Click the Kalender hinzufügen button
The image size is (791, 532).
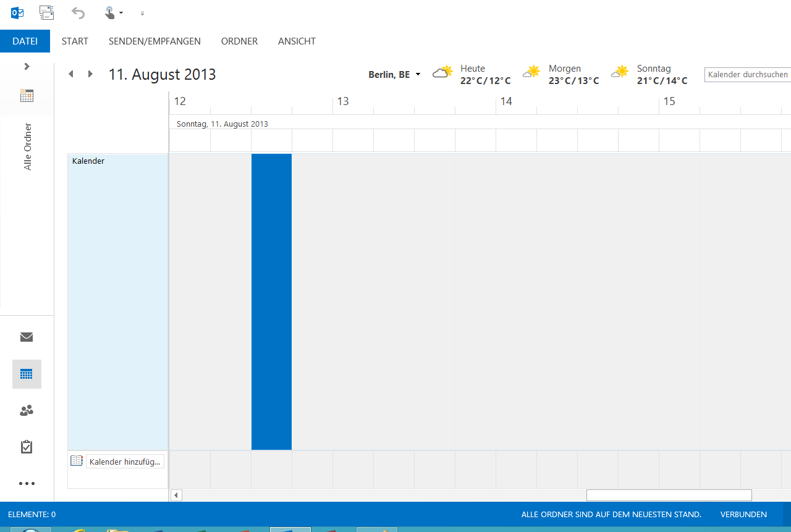(125, 462)
